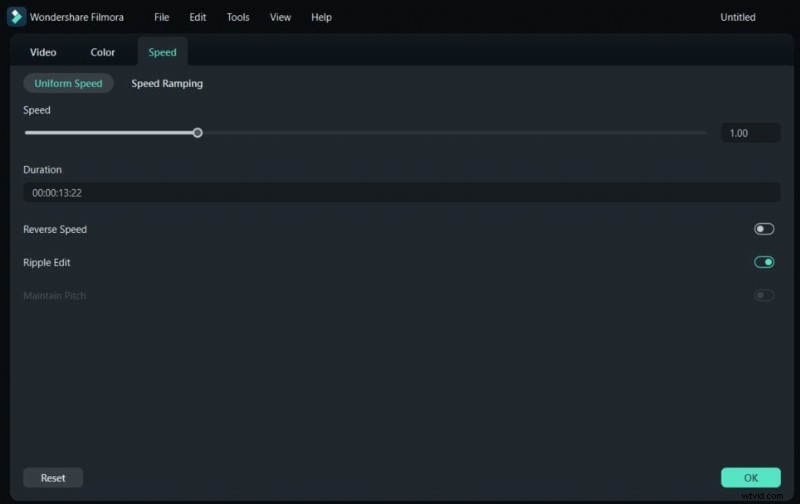Select the Speed tab
The width and height of the screenshot is (800, 504).
pyautogui.click(x=162, y=52)
